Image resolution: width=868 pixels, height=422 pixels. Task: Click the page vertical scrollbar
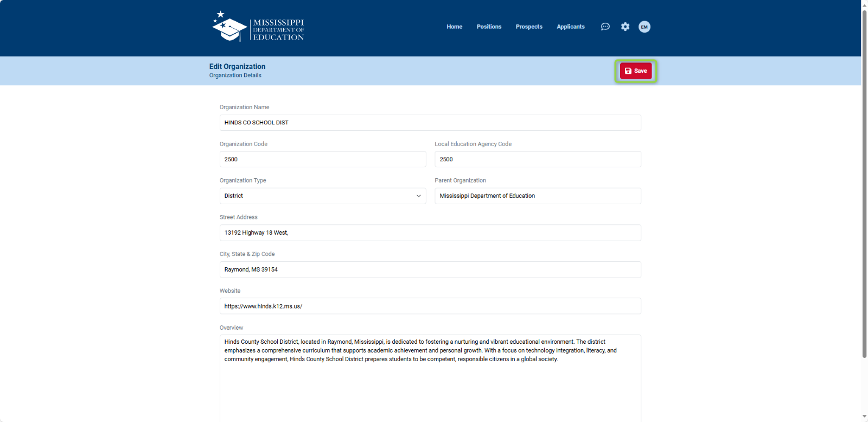pyautogui.click(x=864, y=185)
